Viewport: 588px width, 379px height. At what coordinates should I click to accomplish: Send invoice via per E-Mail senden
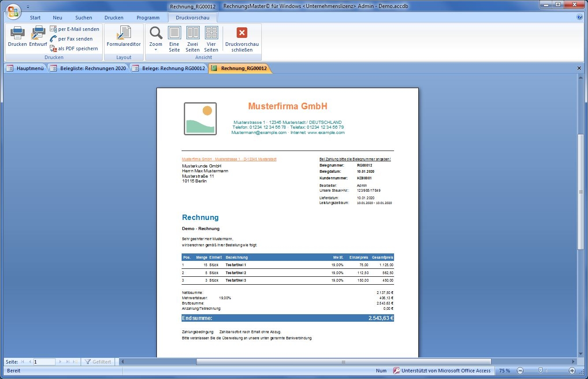(x=74, y=29)
